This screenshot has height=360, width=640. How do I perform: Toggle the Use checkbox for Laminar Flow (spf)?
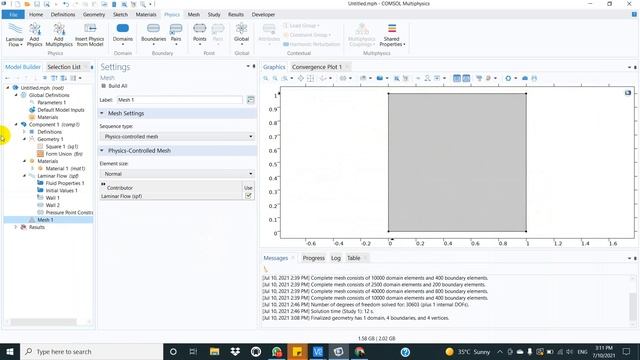pos(248,196)
